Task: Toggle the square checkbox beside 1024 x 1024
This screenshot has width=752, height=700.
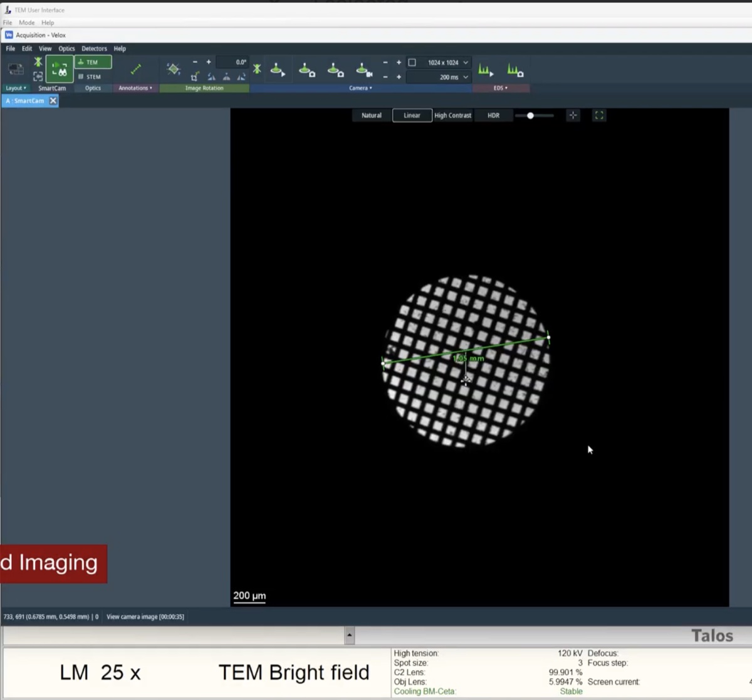Action: click(x=412, y=63)
